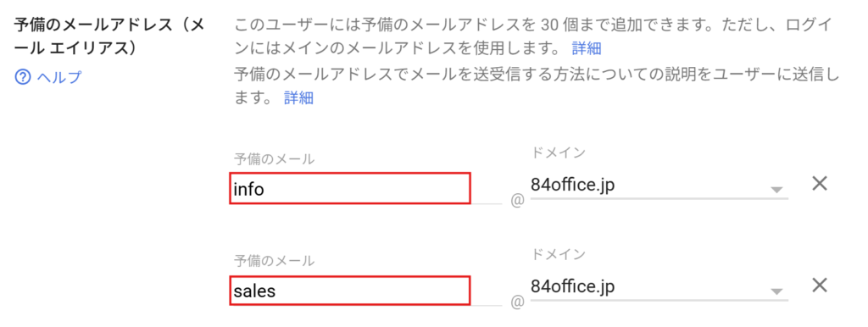Click ドメイン label in the info row
Image resolution: width=868 pixels, height=327 pixels.
pyautogui.click(x=558, y=153)
